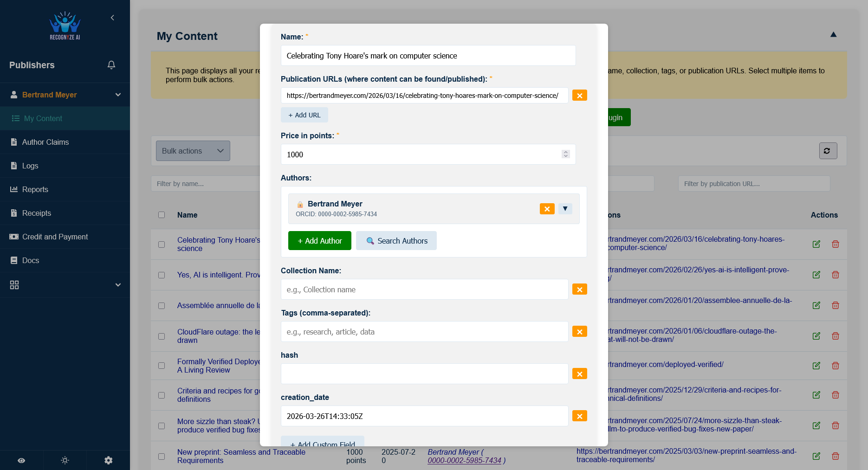
Task: Open the Bulk actions dropdown
Action: coord(193,151)
